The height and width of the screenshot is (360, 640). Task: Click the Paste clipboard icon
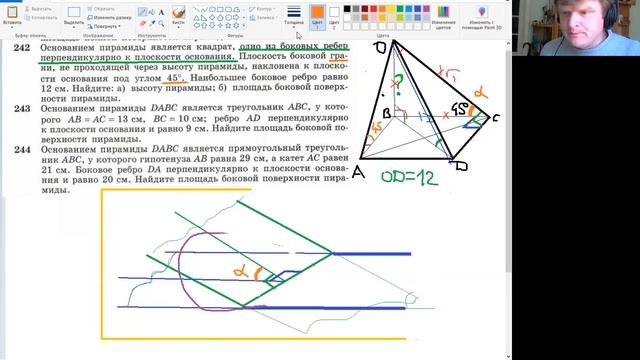(x=12, y=12)
